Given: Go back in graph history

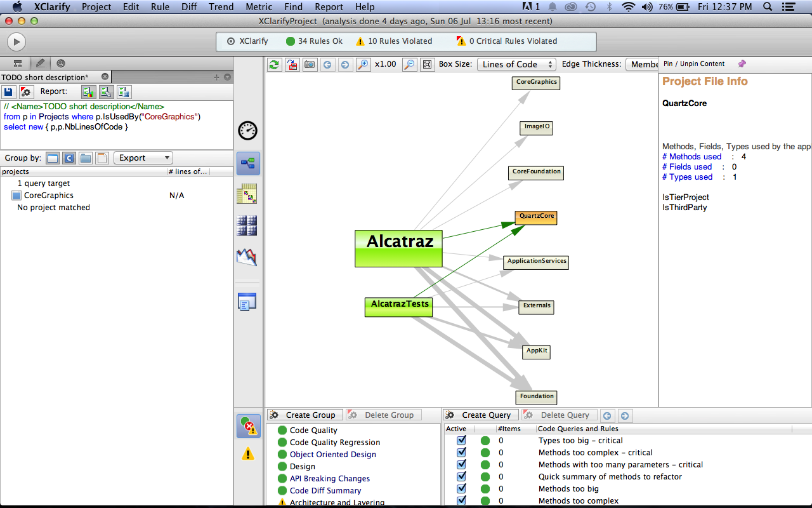Looking at the screenshot, I should point(327,64).
